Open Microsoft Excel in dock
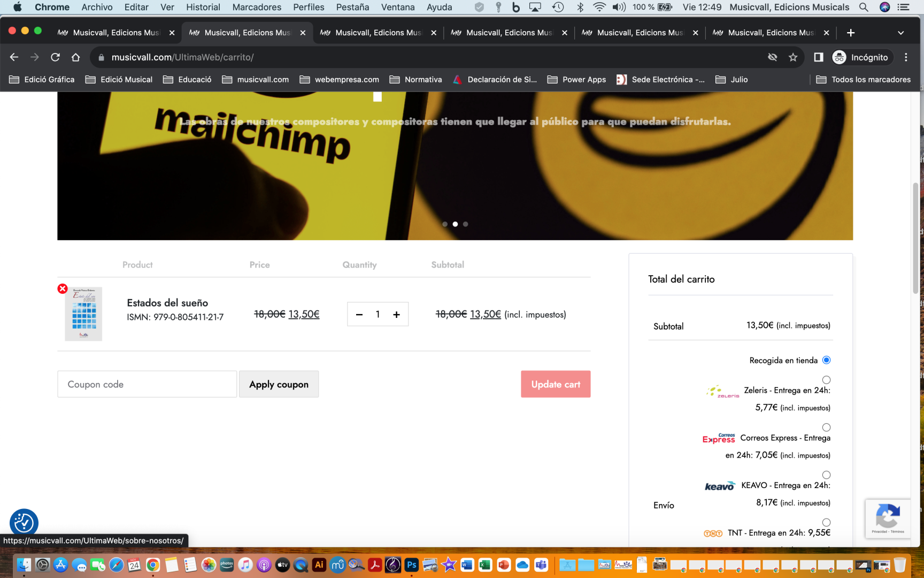Image resolution: width=924 pixels, height=578 pixels. (x=485, y=565)
